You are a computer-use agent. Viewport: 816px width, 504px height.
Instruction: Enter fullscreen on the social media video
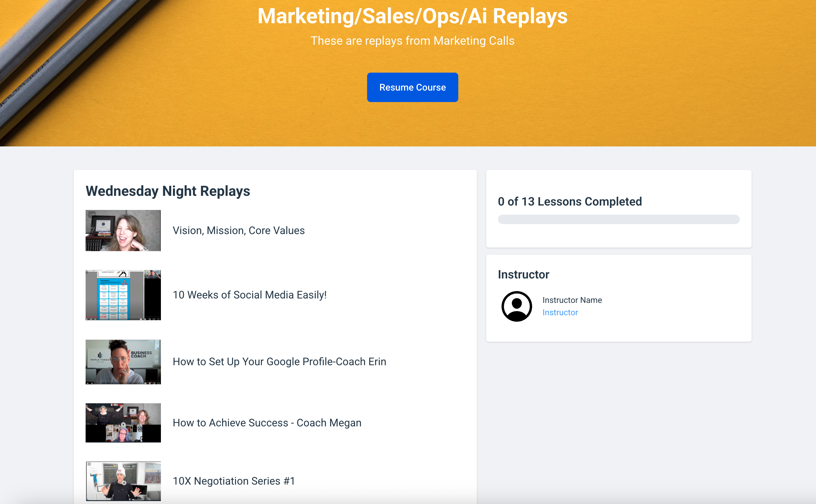point(159,319)
